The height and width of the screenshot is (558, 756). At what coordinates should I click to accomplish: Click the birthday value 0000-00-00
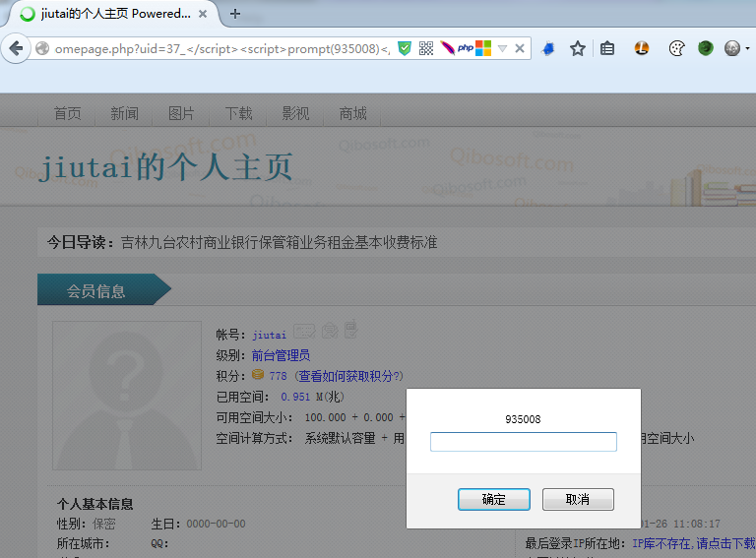pyautogui.click(x=216, y=524)
